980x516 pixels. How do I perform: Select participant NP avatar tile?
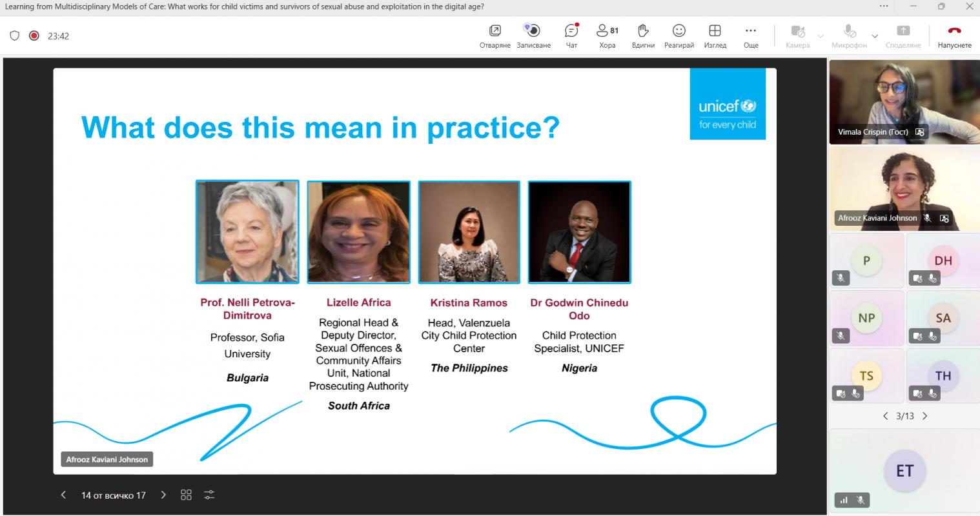(866, 318)
